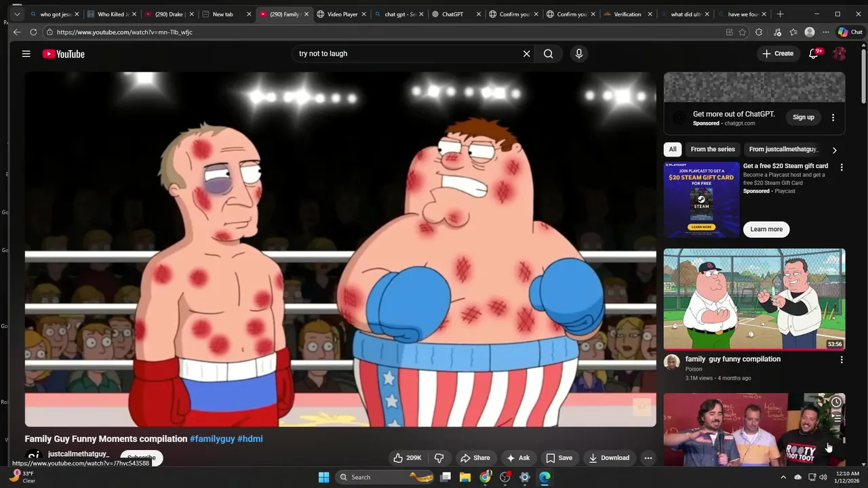Image resolution: width=868 pixels, height=488 pixels.
Task: Select the 'From justcallmethatguy_' chip
Action: [x=783, y=149]
